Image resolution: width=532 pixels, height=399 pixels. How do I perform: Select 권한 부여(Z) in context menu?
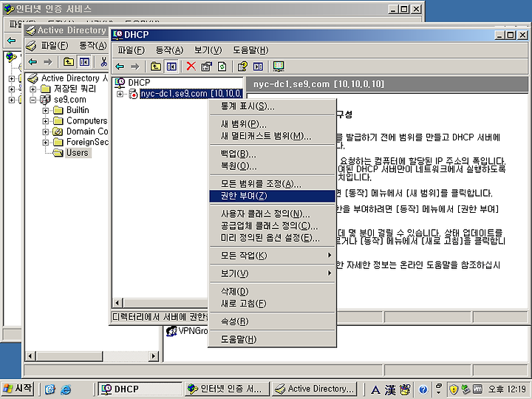272,196
